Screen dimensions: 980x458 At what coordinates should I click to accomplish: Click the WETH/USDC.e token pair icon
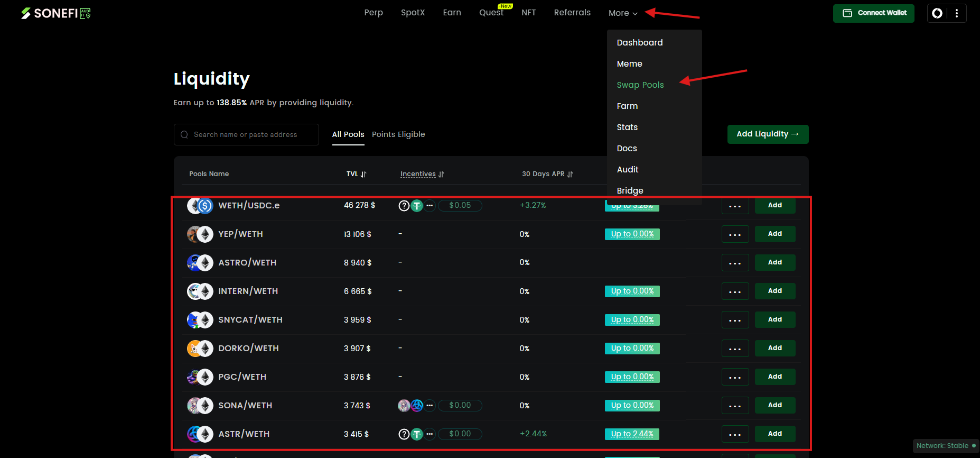(x=200, y=206)
